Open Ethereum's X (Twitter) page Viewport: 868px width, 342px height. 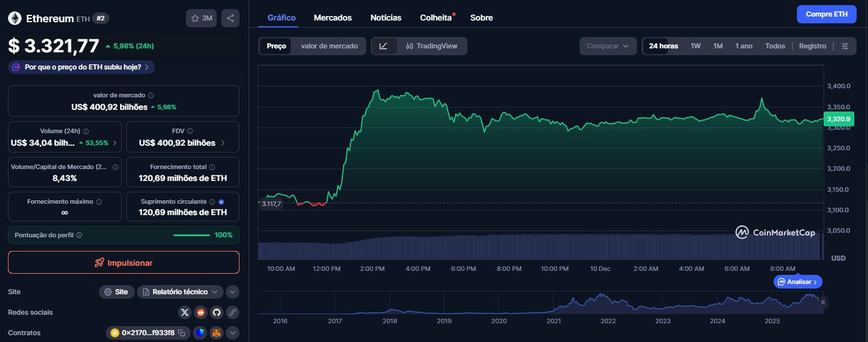point(185,312)
